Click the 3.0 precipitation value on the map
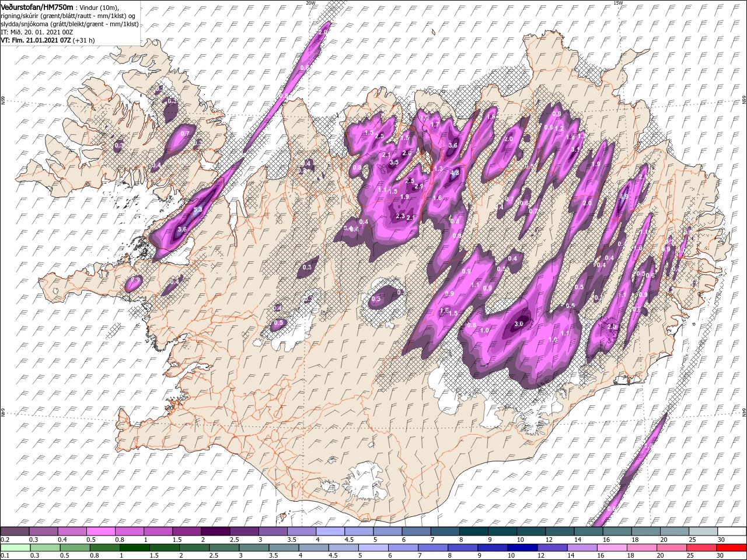This screenshot has width=747, height=560. click(x=519, y=324)
